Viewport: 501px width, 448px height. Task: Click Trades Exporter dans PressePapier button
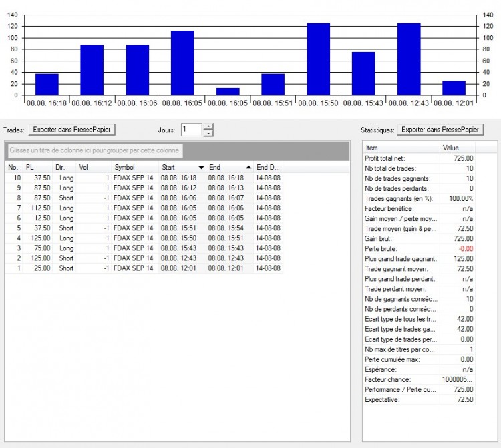pos(72,130)
